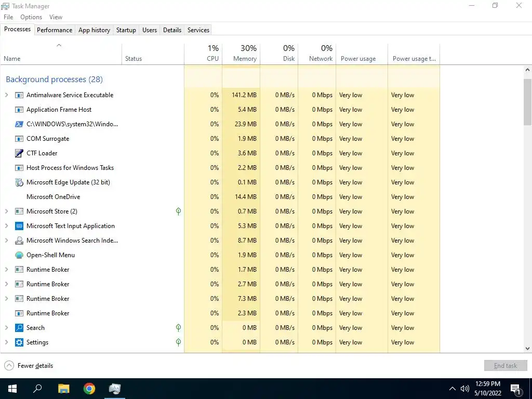This screenshot has height=399, width=532.
Task: Open the notification center icon
Action: pos(516,390)
